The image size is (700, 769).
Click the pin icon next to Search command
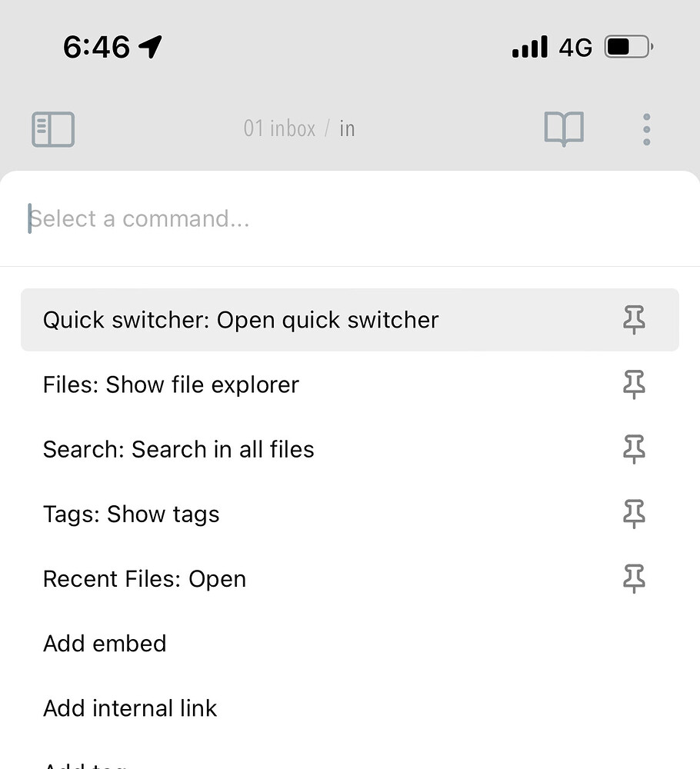coord(633,450)
